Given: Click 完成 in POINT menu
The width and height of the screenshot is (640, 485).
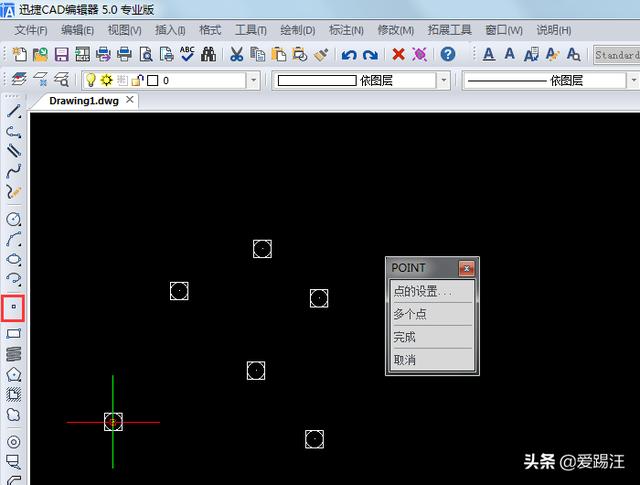Looking at the screenshot, I should coord(432,337).
